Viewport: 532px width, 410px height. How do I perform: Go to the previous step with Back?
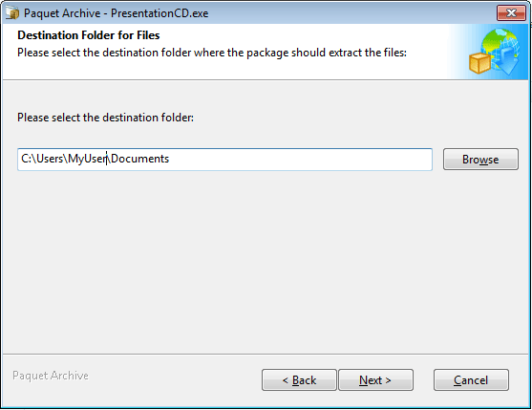[299, 379]
